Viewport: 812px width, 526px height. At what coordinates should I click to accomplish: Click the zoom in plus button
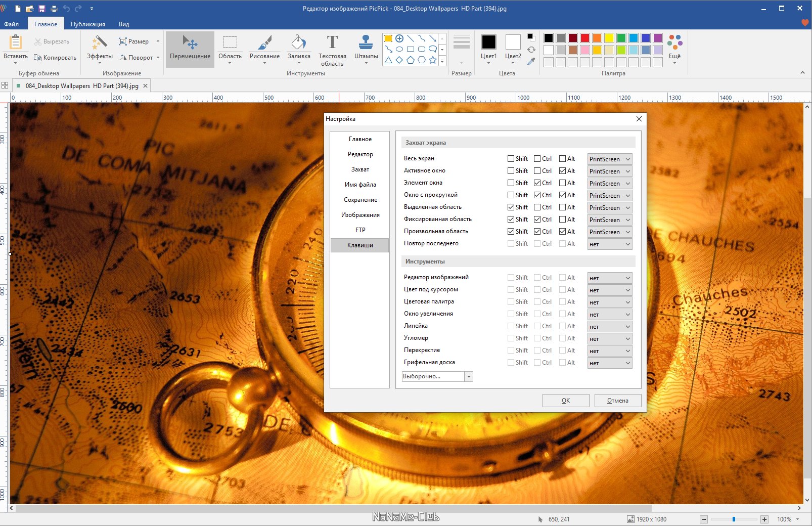point(764,519)
